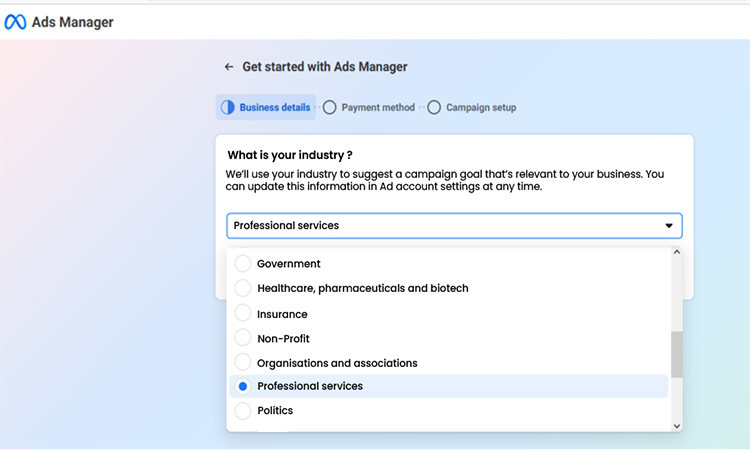Image resolution: width=750 pixels, height=450 pixels.
Task: Click the dropdown caret arrow
Action: [x=669, y=226]
